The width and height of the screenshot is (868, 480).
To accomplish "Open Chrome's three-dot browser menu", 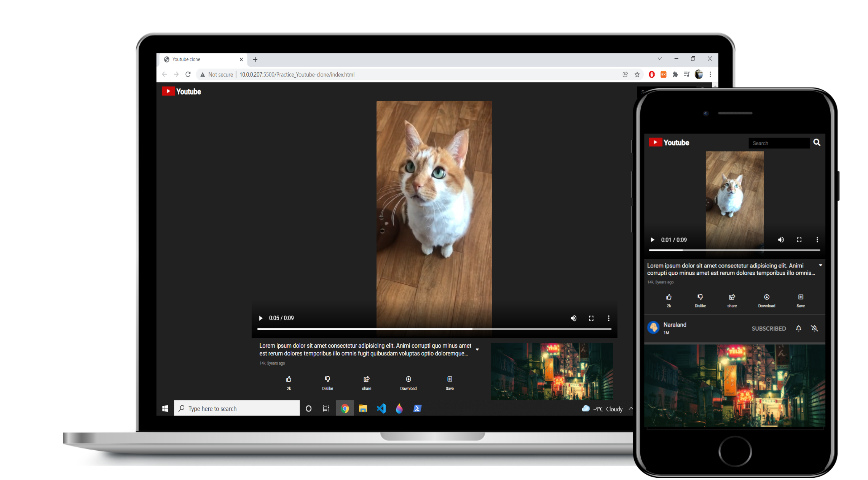I will click(x=710, y=74).
